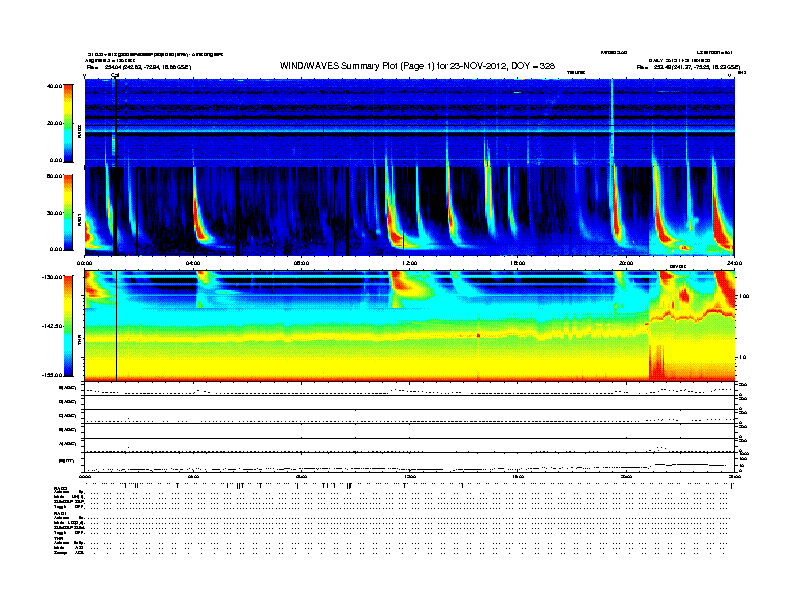Click the 16:00 tick below RAD1 spectrogram

tap(518, 263)
